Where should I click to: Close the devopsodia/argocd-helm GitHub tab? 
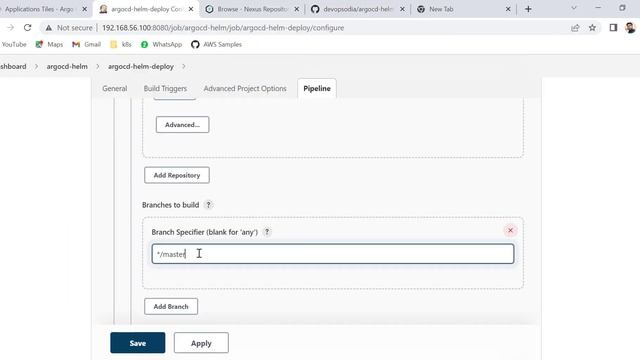[402, 9]
